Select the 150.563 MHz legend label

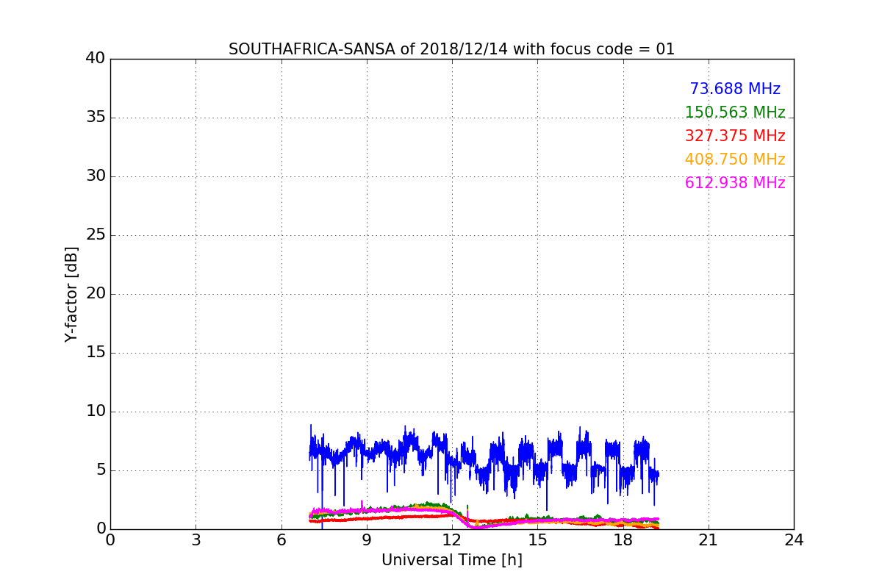coord(735,112)
